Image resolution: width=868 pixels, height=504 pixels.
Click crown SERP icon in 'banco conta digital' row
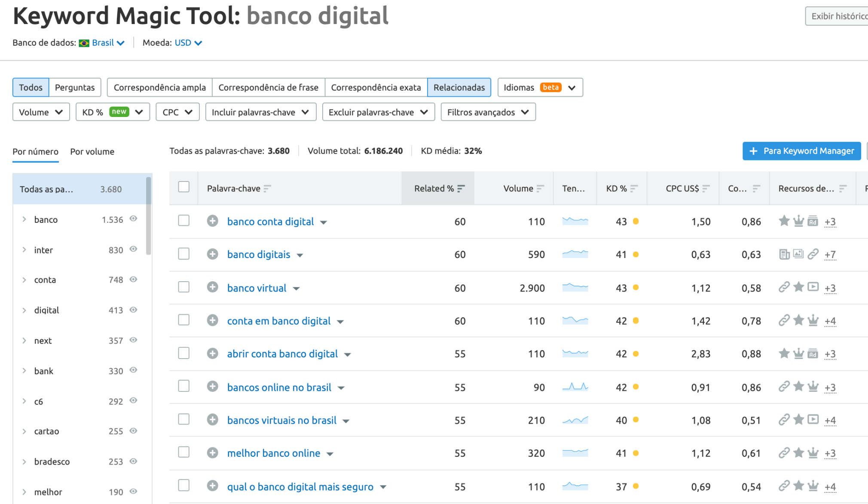pyautogui.click(x=798, y=221)
